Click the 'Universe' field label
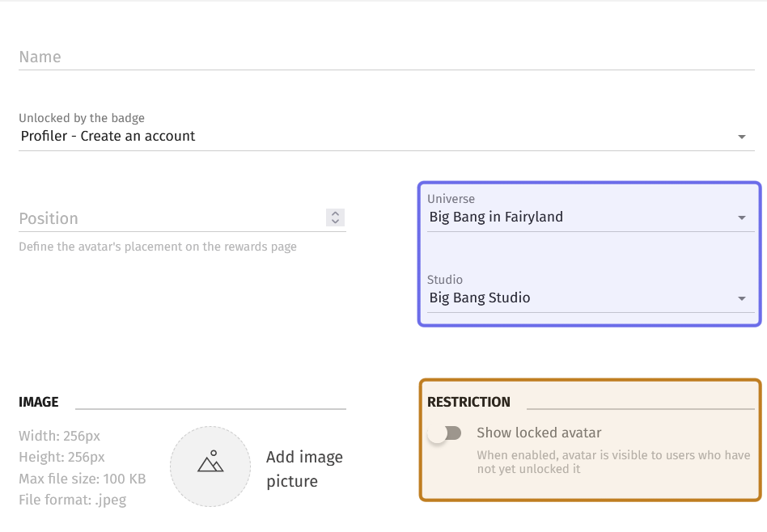Viewport: 767px width, 532px height. 451,199
